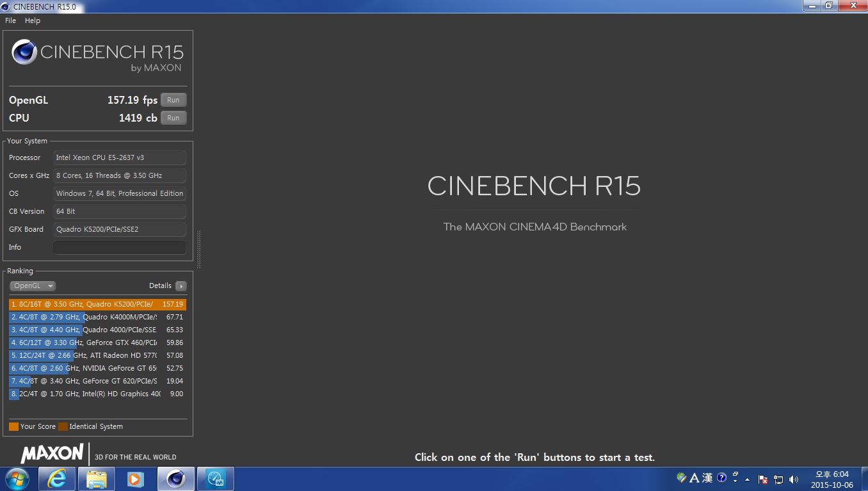Open the Help menu
Image resolution: width=868 pixels, height=491 pixels.
33,20
